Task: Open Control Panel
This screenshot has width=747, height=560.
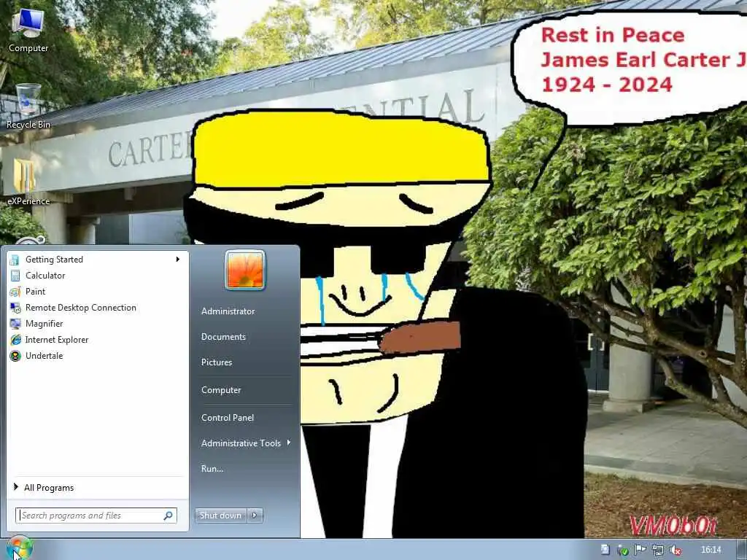Action: click(x=228, y=418)
